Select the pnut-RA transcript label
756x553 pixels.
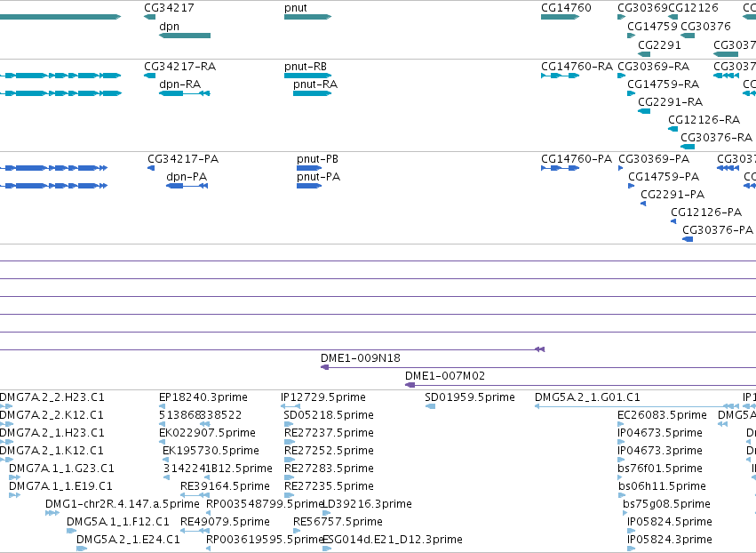point(315,84)
